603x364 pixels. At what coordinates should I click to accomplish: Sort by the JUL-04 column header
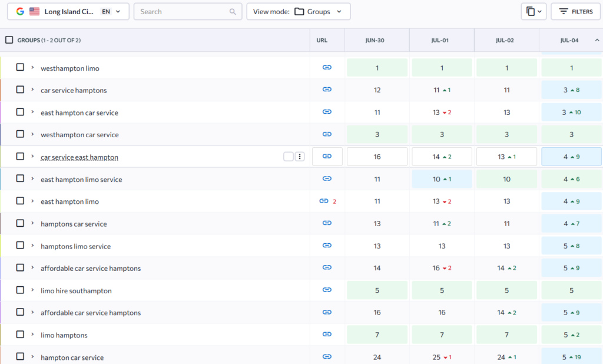click(569, 40)
